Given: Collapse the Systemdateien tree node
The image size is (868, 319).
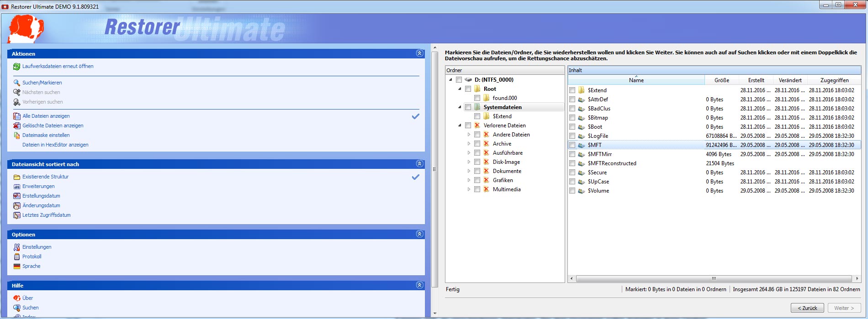Looking at the screenshot, I should (460, 107).
